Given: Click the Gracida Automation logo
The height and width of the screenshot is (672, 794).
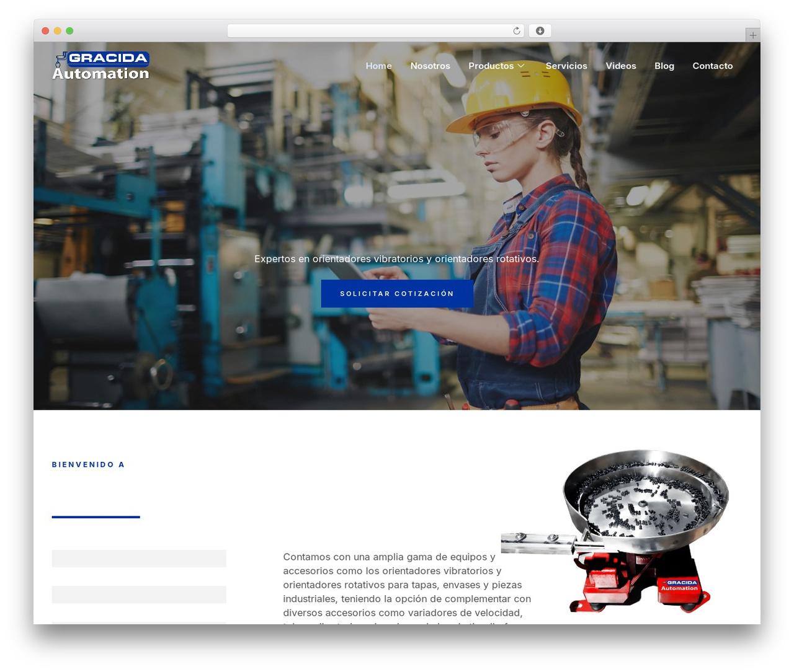Looking at the screenshot, I should tap(101, 66).
